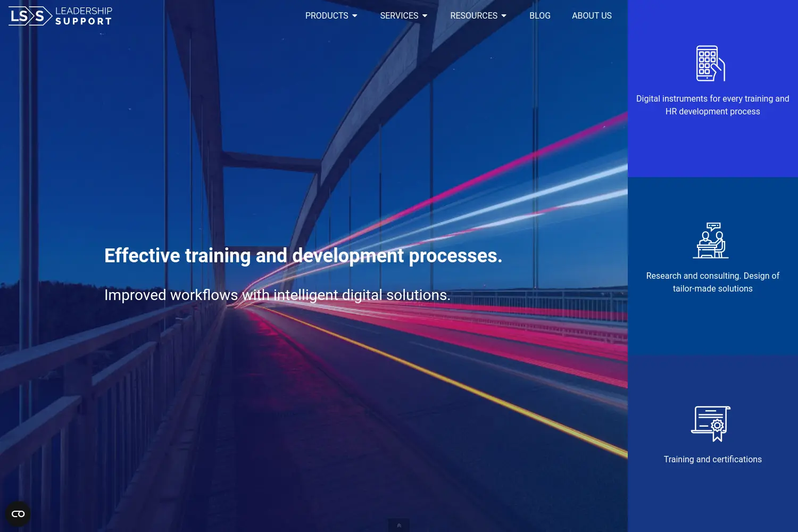Go to the Blog page
Screen dimensions: 798x532
540,16
